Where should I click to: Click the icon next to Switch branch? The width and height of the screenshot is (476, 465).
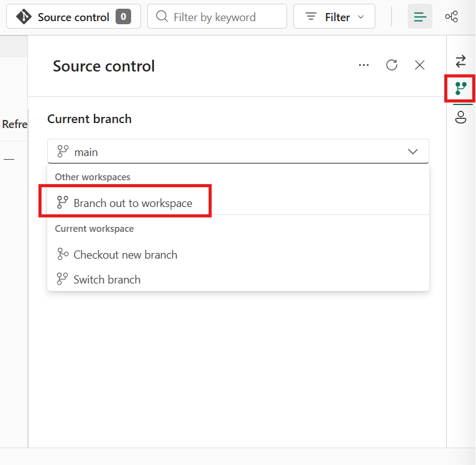(x=62, y=279)
